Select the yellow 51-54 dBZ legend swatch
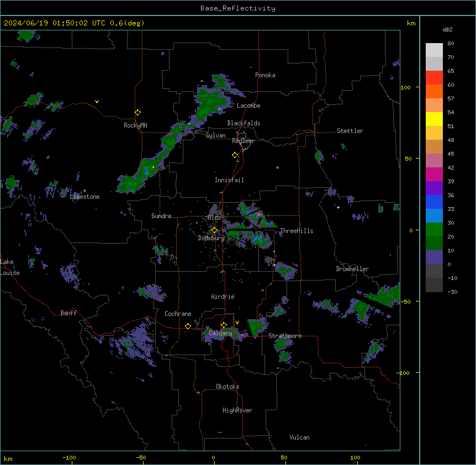 434,119
